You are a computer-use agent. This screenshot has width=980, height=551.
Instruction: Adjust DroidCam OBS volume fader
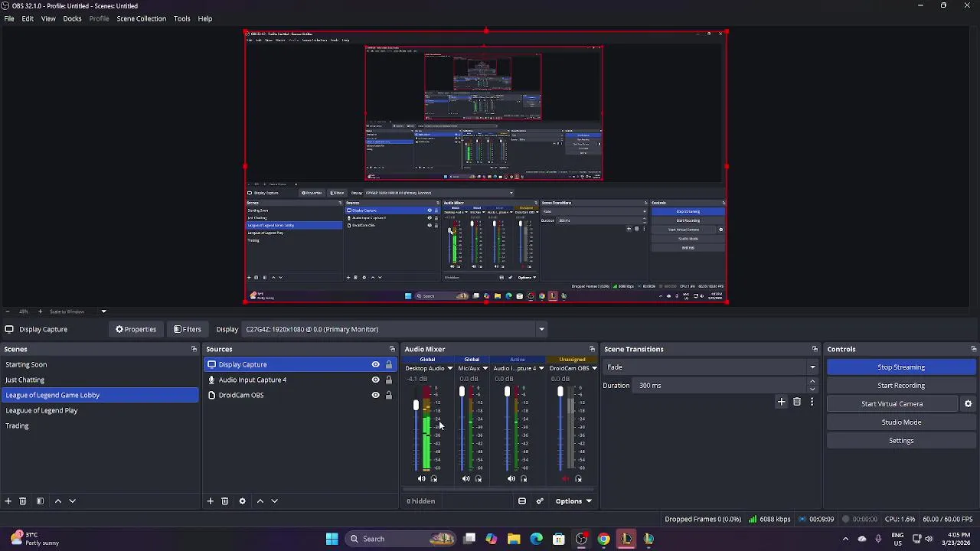tap(560, 392)
